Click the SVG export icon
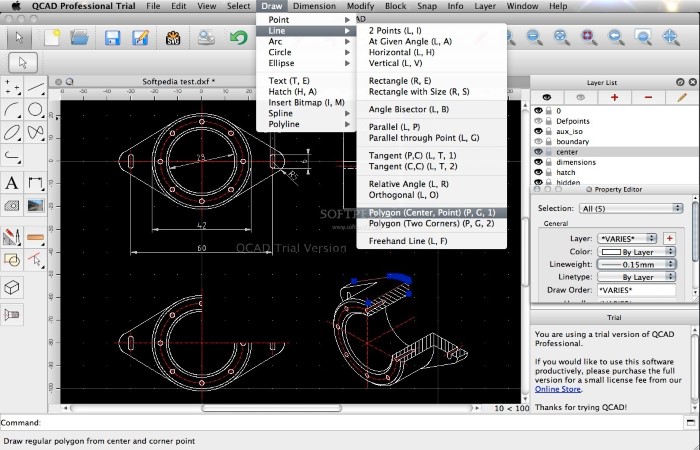The image size is (700, 450). pyautogui.click(x=173, y=38)
